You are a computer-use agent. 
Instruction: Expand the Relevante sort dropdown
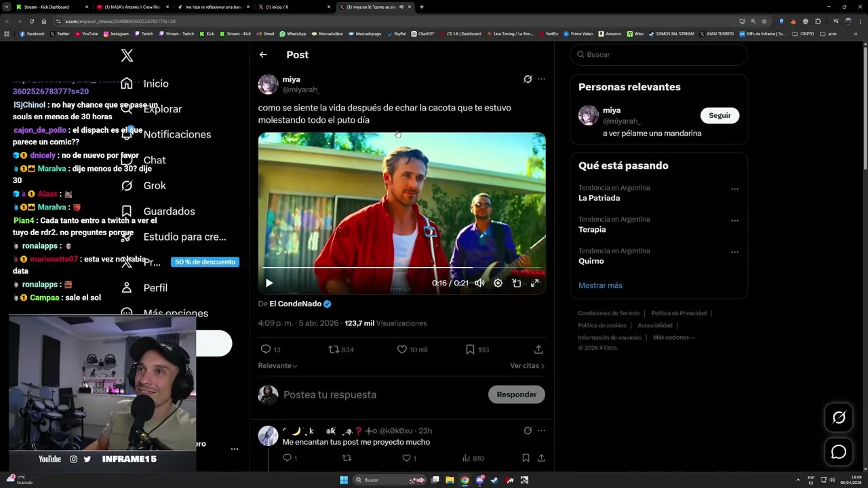pos(277,366)
